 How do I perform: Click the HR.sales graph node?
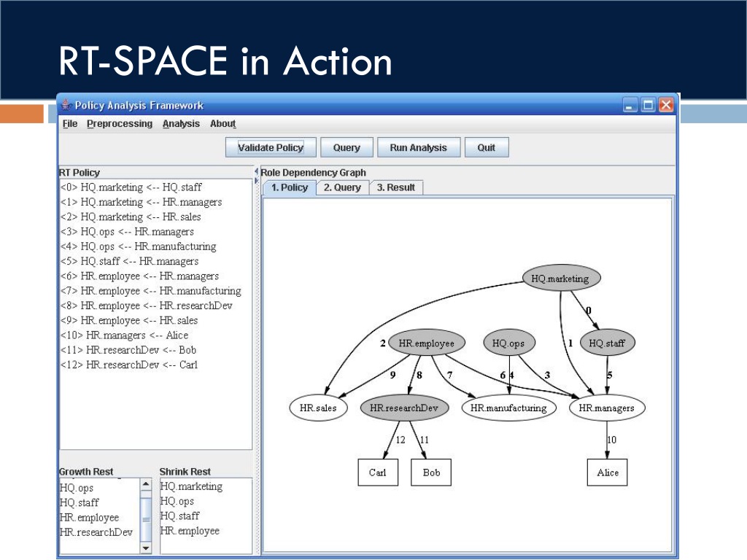pyautogui.click(x=318, y=408)
